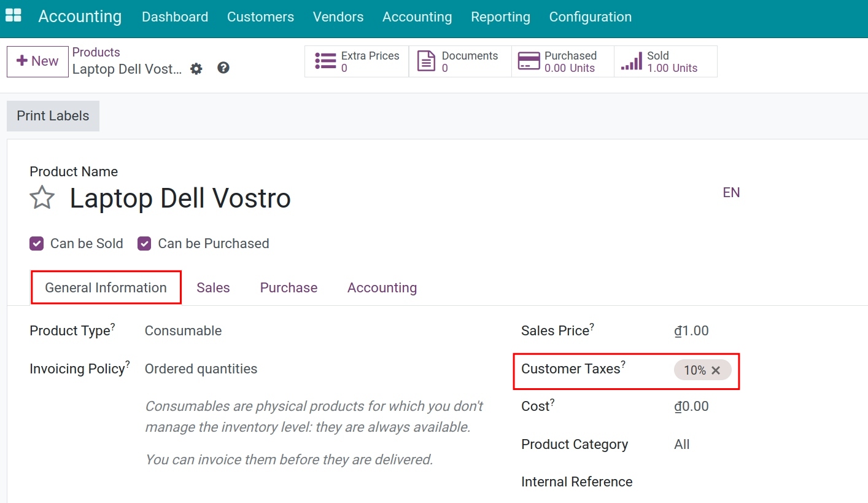The height and width of the screenshot is (503, 868).
Task: Click the EN language translation button
Action: point(731,193)
